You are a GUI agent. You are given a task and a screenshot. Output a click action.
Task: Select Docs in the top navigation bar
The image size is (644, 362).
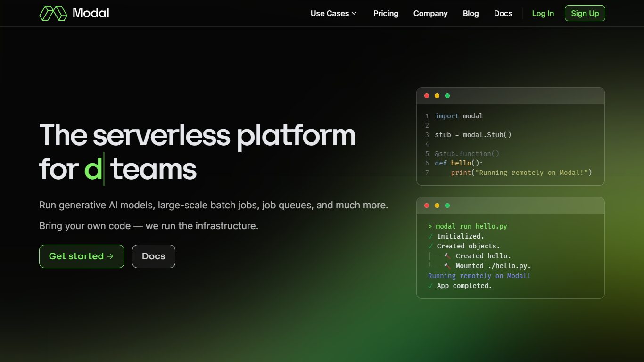(x=503, y=13)
